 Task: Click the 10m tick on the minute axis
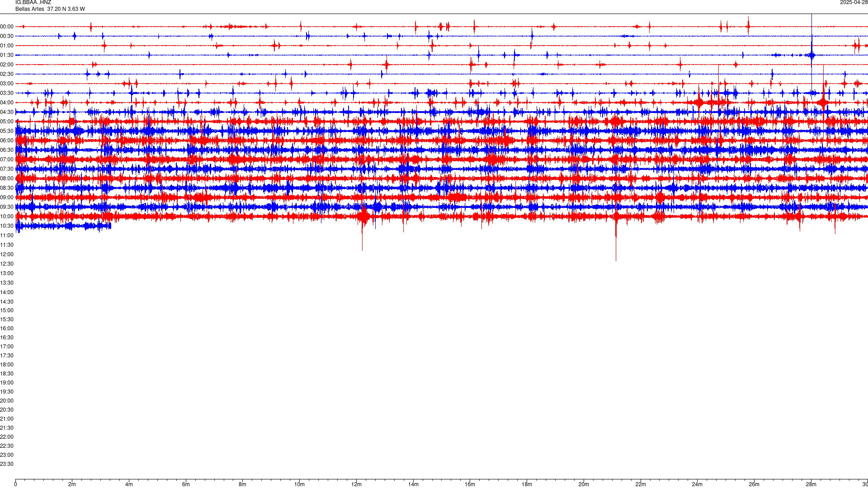point(299,484)
